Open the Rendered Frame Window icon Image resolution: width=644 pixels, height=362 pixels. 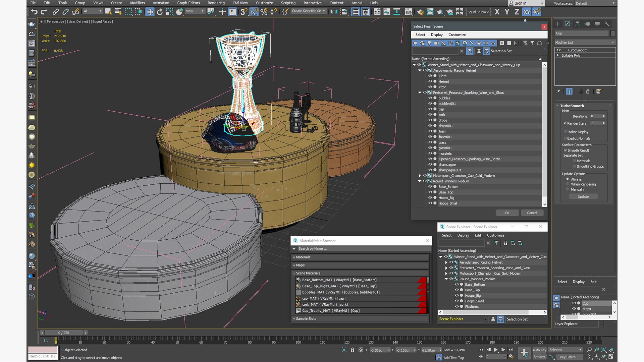(x=430, y=12)
